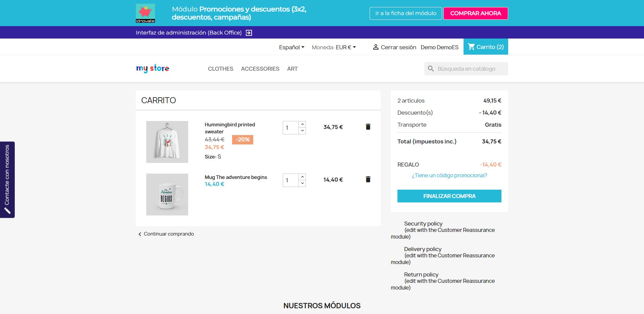The image size is (644, 314).
Task: Click the Continuar comprando link
Action: point(169,234)
